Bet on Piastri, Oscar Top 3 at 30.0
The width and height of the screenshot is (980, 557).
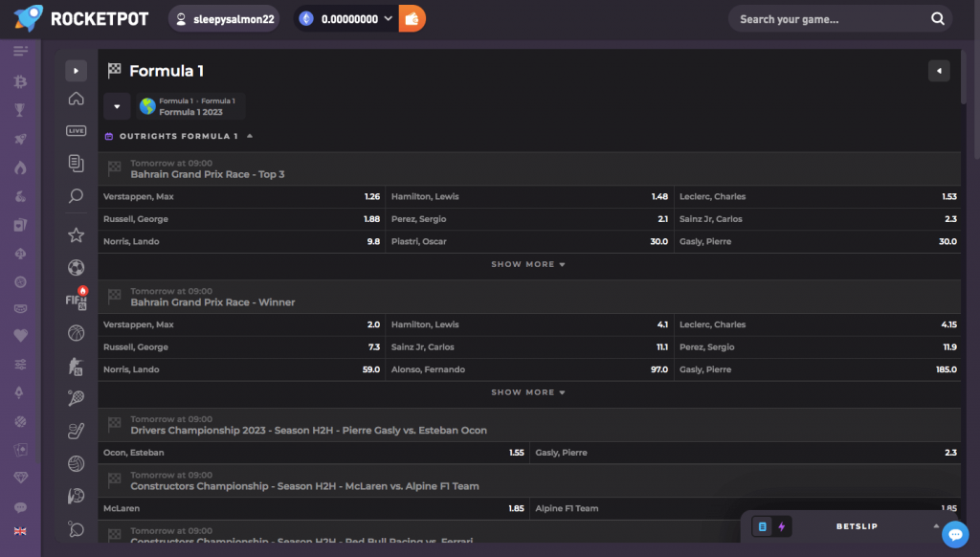pos(529,241)
